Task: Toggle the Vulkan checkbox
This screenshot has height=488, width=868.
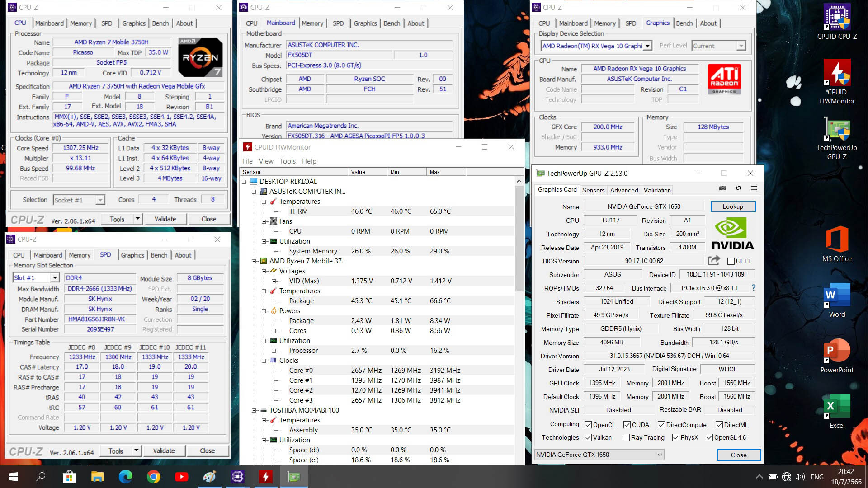Action: tap(588, 437)
